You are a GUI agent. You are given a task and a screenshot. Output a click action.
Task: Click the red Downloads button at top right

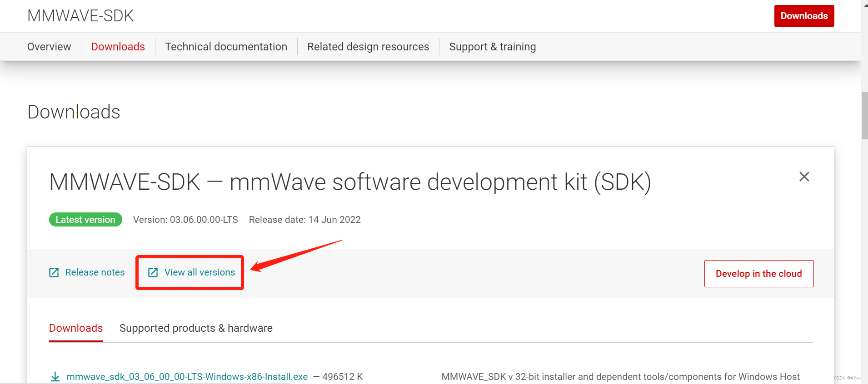pos(804,16)
